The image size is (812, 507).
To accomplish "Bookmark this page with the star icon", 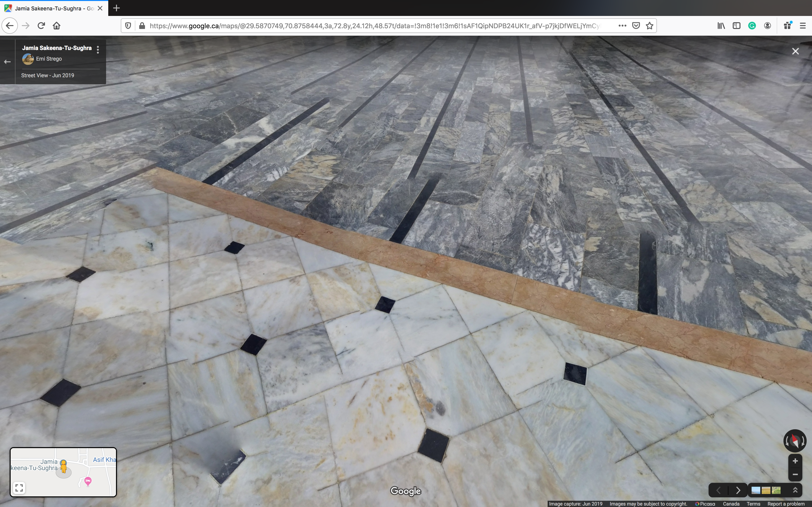I will coord(650,26).
